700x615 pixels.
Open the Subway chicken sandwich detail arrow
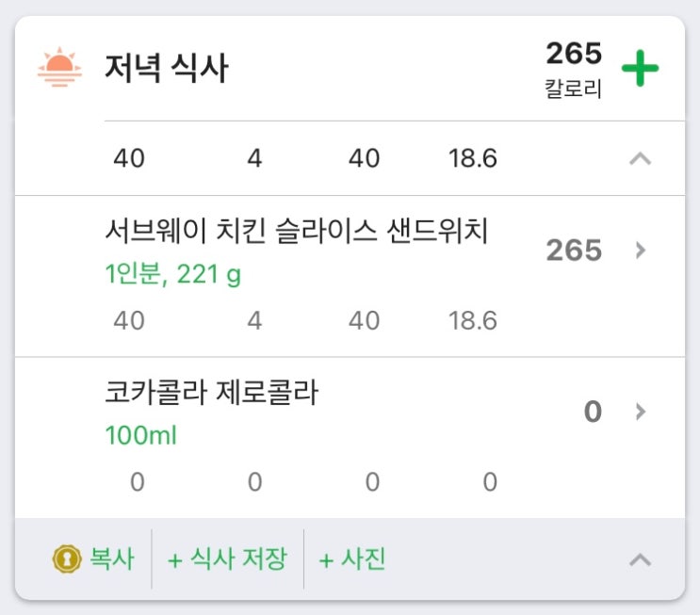coord(641,251)
